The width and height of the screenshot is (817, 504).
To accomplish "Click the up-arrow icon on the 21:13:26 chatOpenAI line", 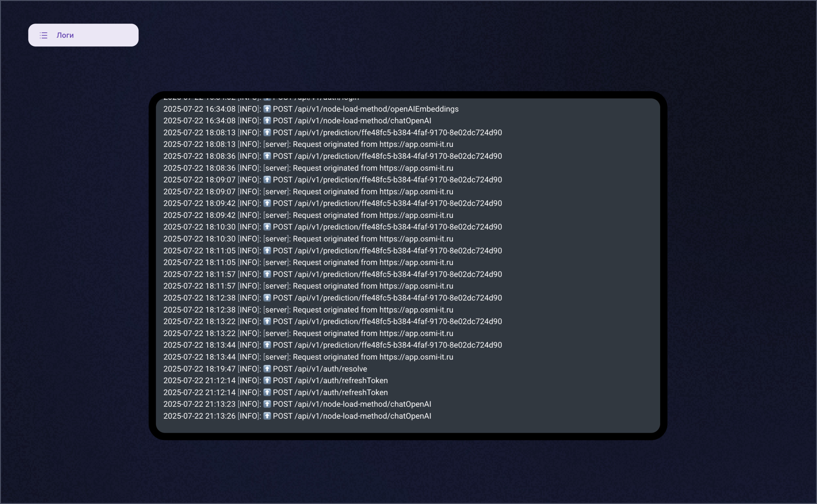I will point(267,416).
